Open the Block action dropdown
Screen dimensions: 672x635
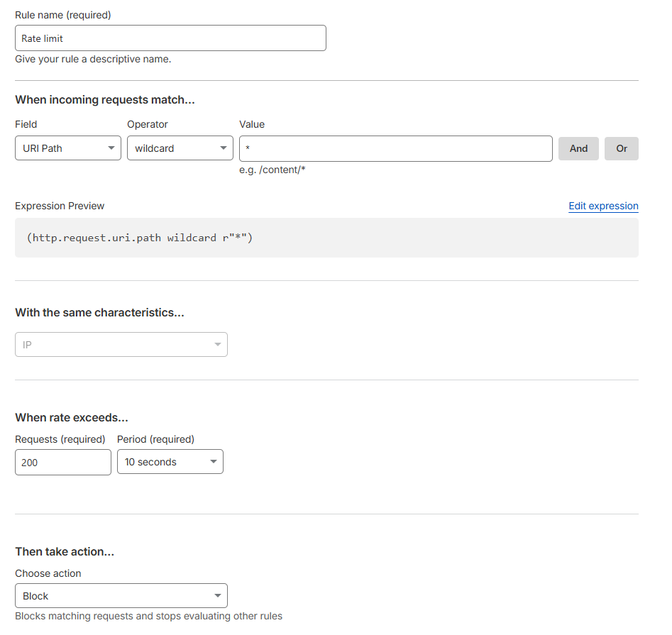121,596
